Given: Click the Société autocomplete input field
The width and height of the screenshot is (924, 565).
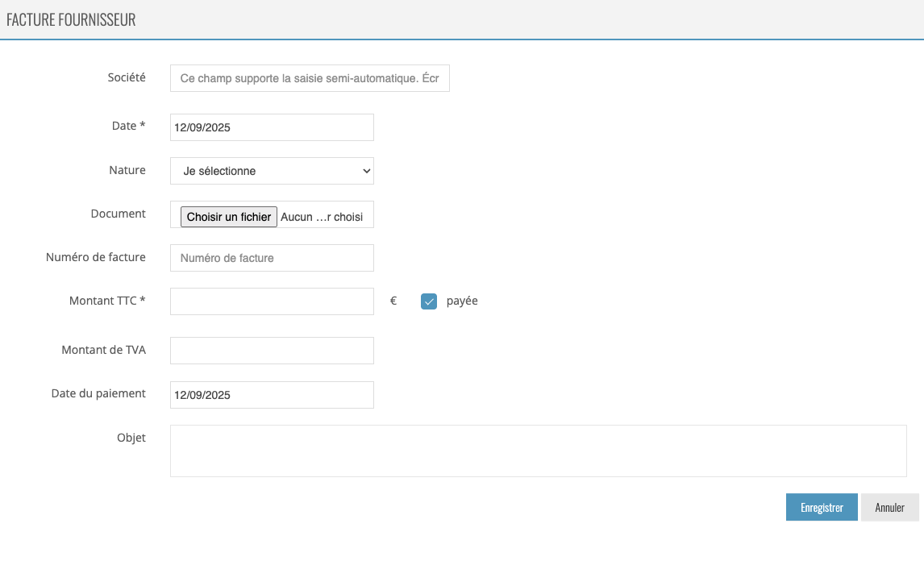Looking at the screenshot, I should click(x=310, y=78).
